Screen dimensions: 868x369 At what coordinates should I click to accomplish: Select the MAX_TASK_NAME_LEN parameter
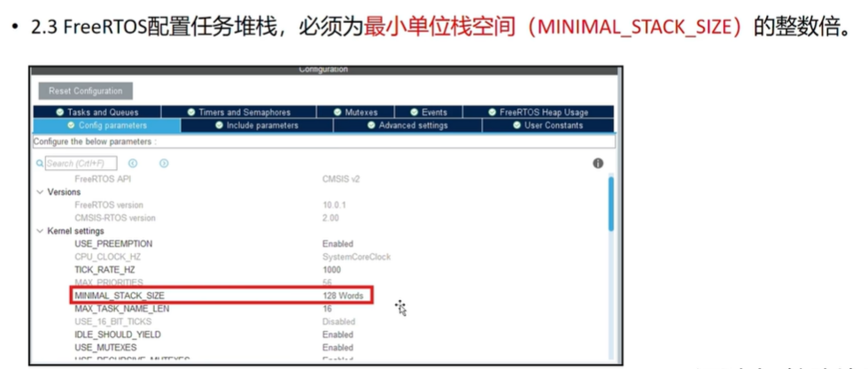122,309
